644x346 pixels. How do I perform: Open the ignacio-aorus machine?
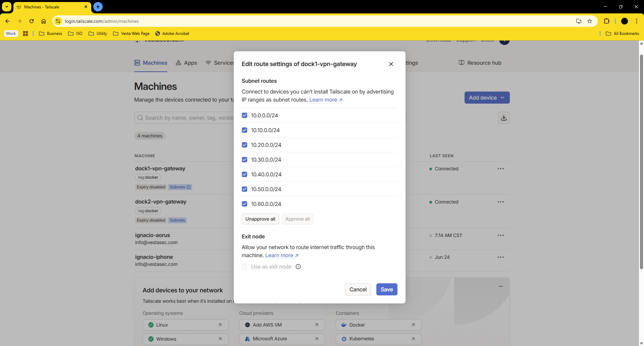pos(153,235)
